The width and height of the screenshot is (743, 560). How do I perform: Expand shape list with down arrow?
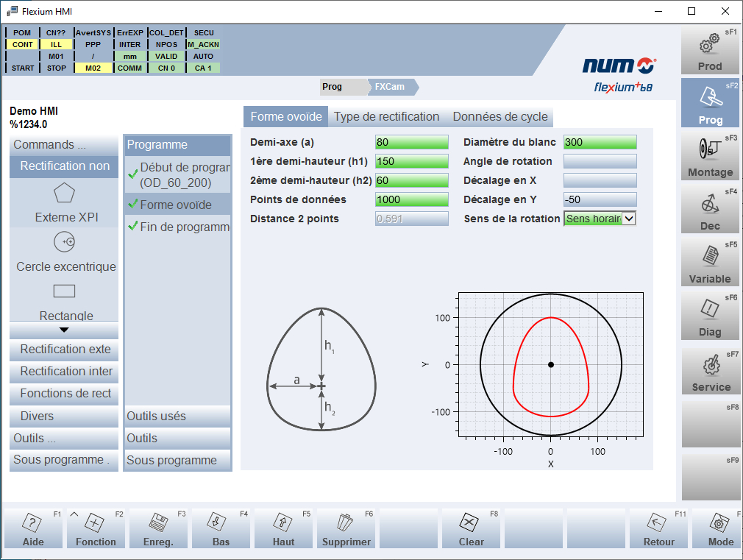click(x=64, y=330)
